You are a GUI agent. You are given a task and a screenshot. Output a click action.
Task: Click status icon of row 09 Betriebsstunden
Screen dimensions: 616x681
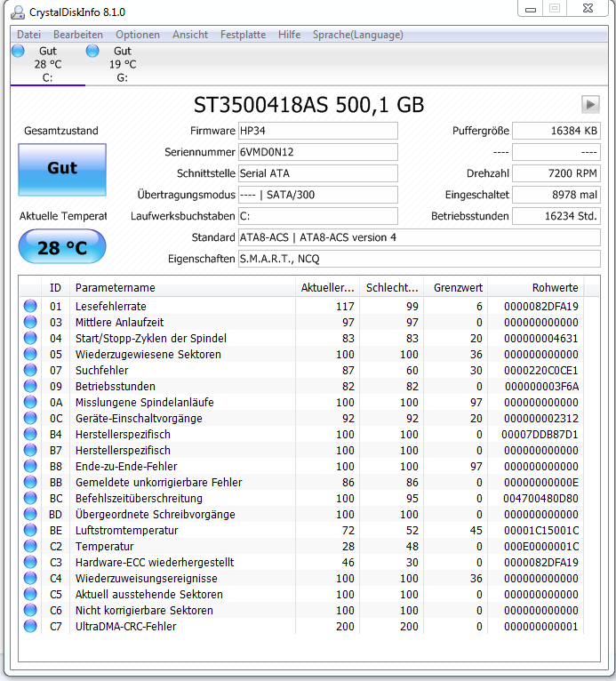click(30, 386)
